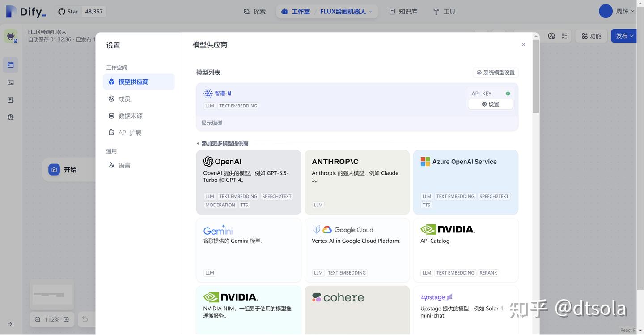Expand 显示模型 under 智谱·AI
Screen dimensions: 644x335
pyautogui.click(x=212, y=123)
